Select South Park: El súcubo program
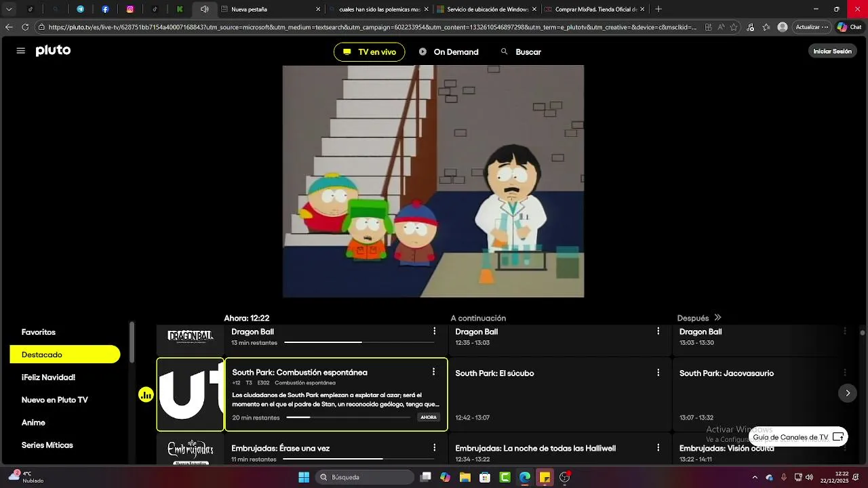This screenshot has width=868, height=488. click(x=559, y=395)
